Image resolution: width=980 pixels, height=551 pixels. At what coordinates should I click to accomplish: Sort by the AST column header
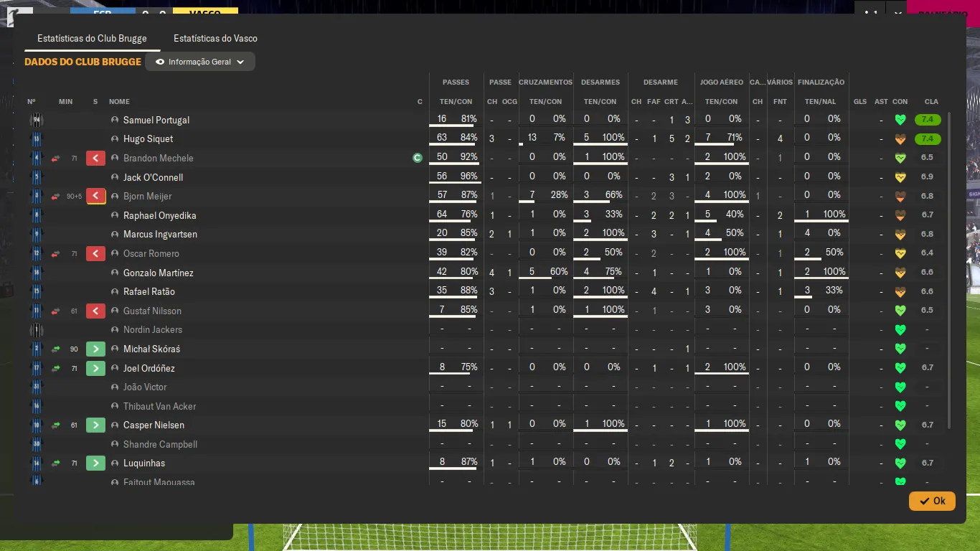click(x=881, y=102)
